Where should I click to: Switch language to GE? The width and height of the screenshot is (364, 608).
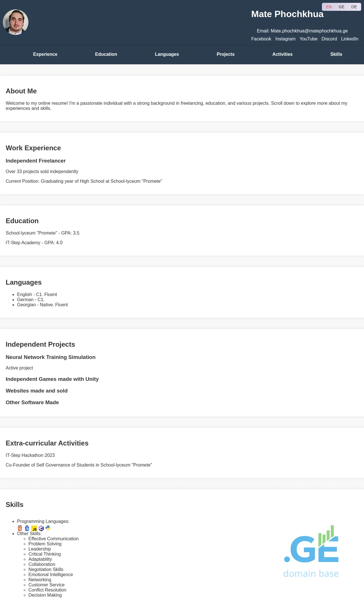point(341,7)
